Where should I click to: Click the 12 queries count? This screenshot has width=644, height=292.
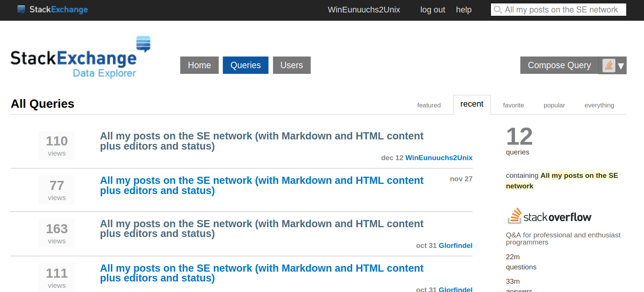tap(519, 141)
